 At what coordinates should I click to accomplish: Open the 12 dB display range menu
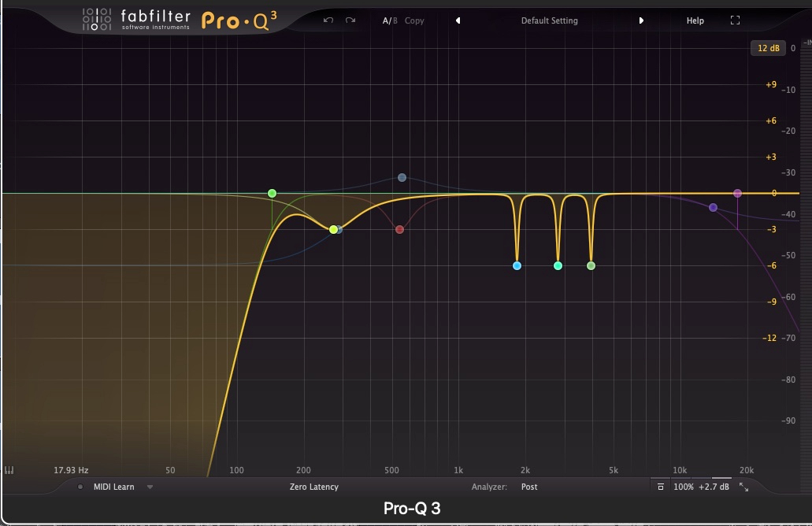coord(768,48)
